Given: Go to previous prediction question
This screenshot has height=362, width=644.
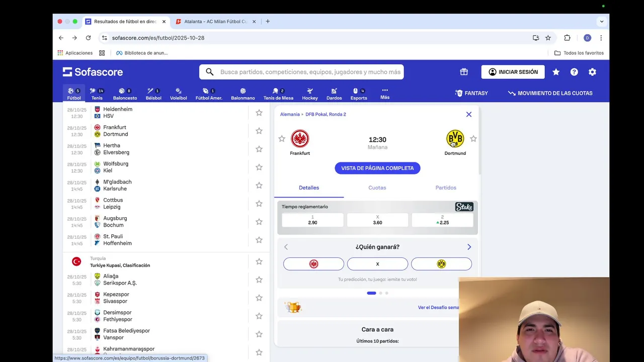Looking at the screenshot, I should [286, 247].
